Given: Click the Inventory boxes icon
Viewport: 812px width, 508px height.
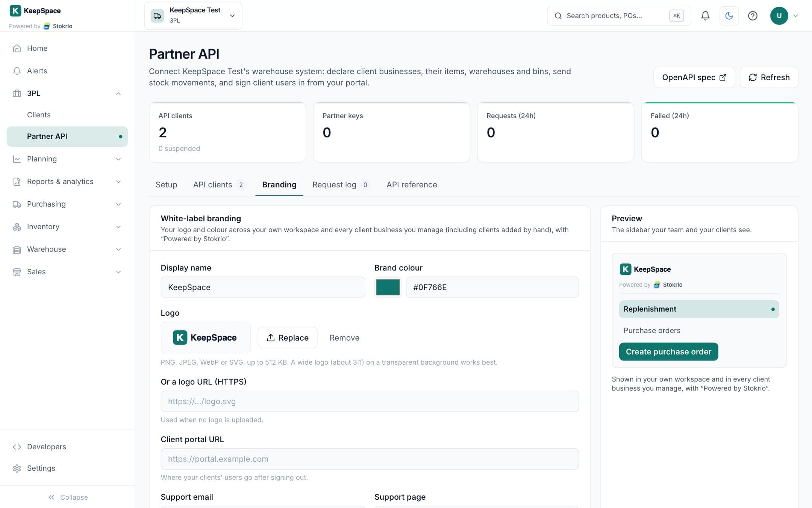Looking at the screenshot, I should (x=17, y=227).
